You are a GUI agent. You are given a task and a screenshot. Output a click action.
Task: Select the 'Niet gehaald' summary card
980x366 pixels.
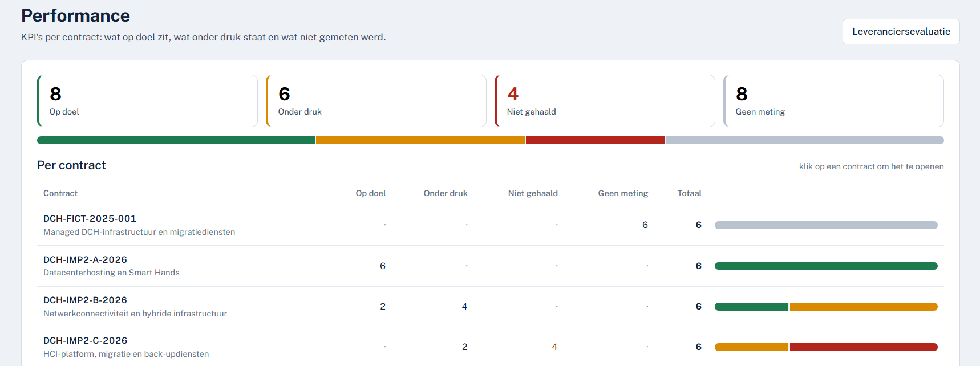tap(605, 101)
